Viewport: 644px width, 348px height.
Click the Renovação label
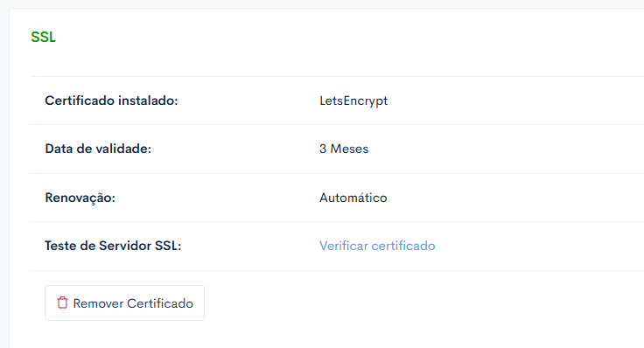(80, 198)
